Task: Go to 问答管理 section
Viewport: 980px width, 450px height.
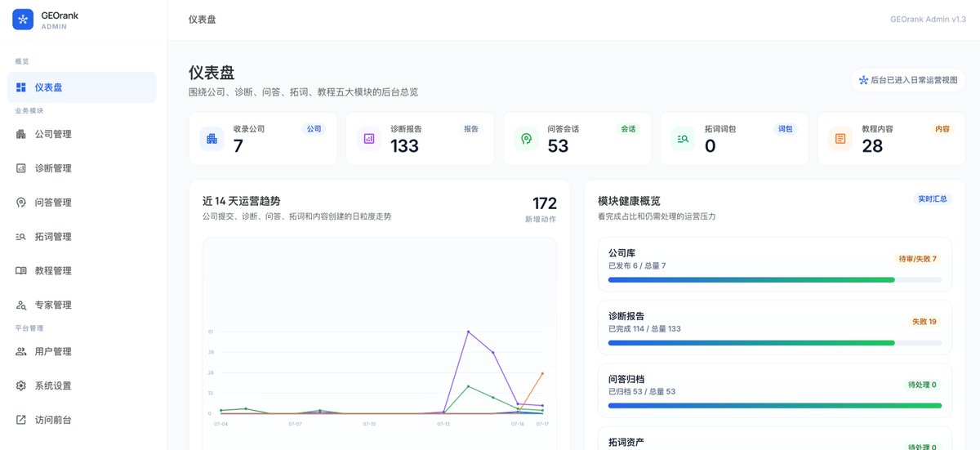Action: point(82,203)
